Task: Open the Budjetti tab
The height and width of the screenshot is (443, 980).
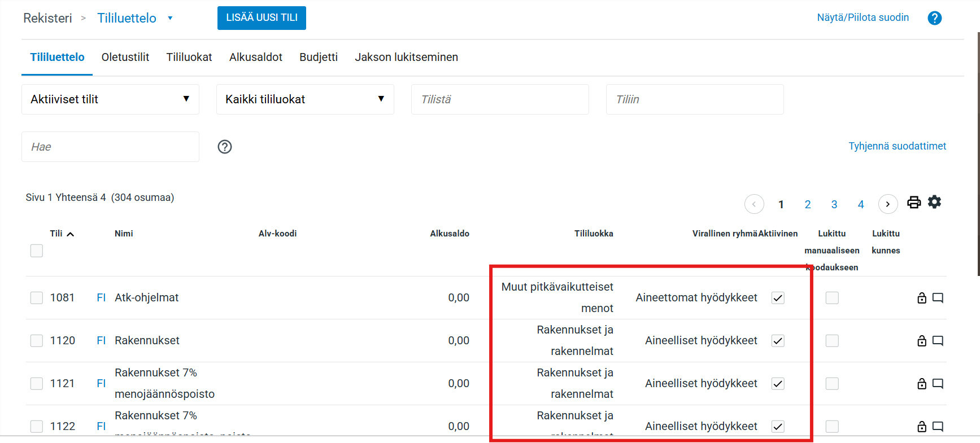Action: [x=319, y=57]
